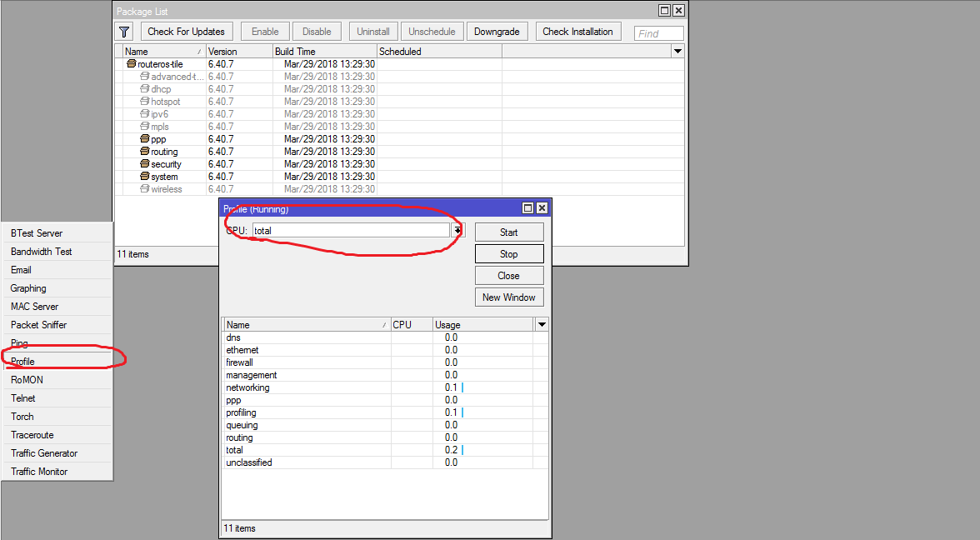Screen dimensions: 980x540
Task: Open Torch from the menu
Action: tap(57, 417)
